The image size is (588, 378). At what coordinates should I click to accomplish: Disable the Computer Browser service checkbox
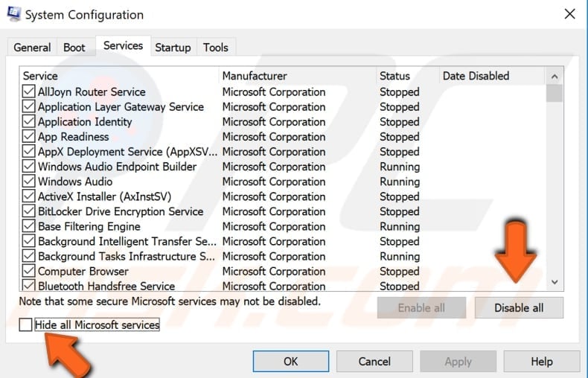click(29, 272)
